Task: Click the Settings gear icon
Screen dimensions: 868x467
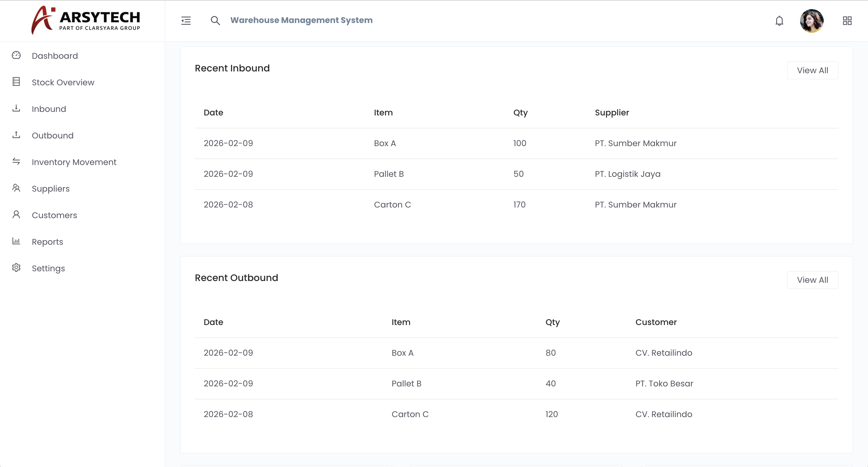Action: pyautogui.click(x=16, y=268)
